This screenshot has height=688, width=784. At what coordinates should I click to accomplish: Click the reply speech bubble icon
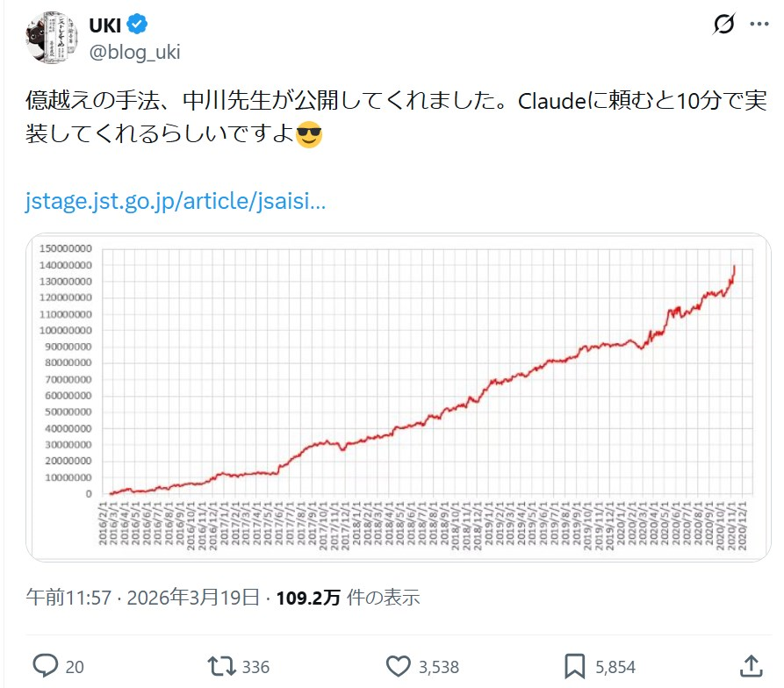tap(44, 665)
